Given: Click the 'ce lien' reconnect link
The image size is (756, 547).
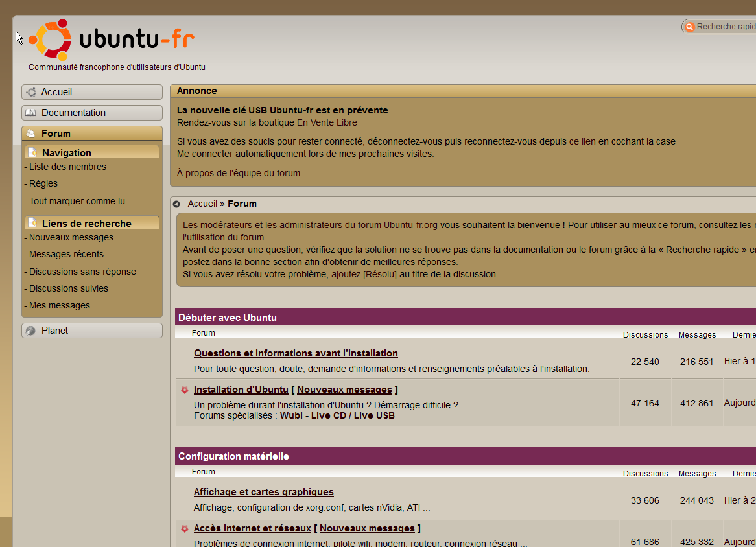Looking at the screenshot, I should [x=582, y=142].
